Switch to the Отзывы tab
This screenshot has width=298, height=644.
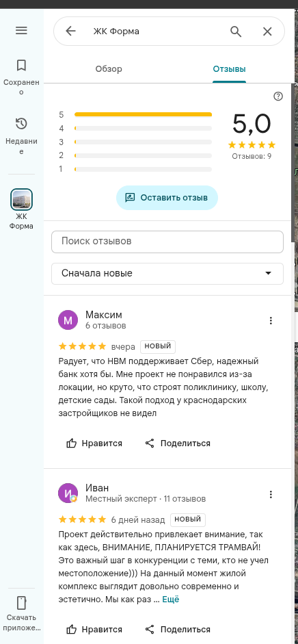[229, 69]
